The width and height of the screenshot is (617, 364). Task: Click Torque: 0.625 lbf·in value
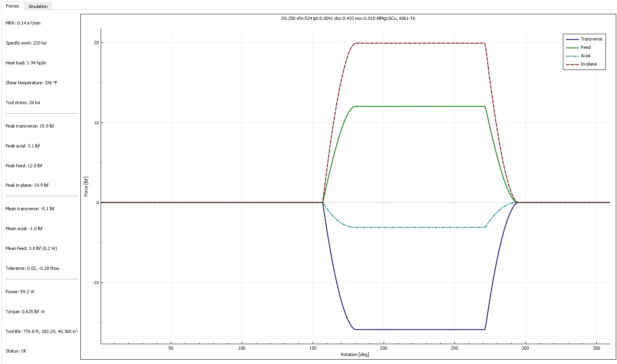25,312
